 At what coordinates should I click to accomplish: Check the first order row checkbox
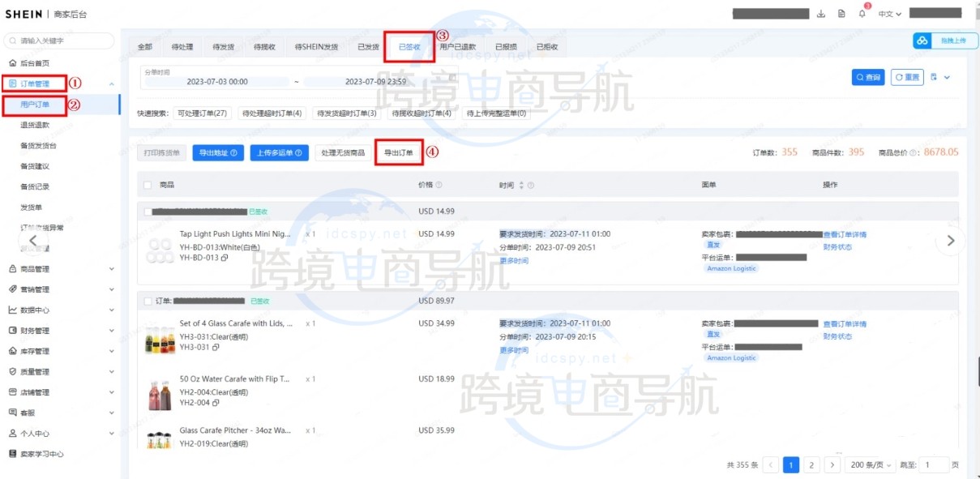point(147,212)
